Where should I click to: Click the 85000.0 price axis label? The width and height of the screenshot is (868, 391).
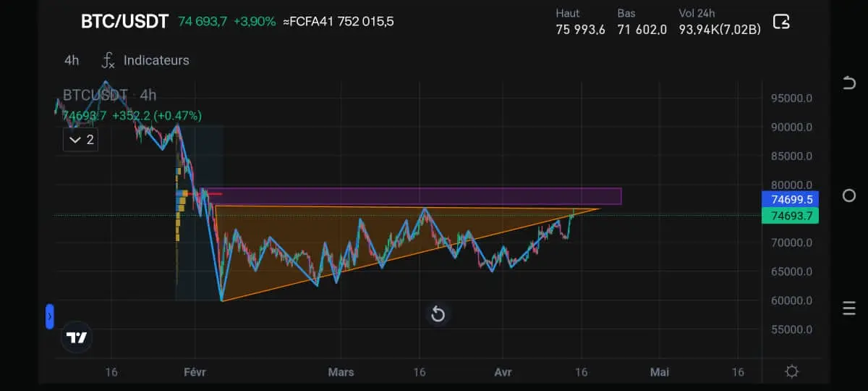pyautogui.click(x=791, y=156)
